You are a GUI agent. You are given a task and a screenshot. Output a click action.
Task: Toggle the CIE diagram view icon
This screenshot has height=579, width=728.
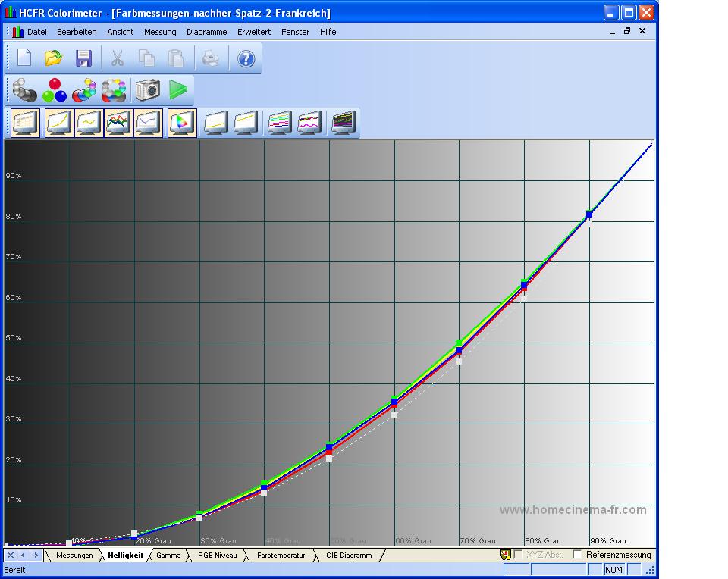(182, 123)
